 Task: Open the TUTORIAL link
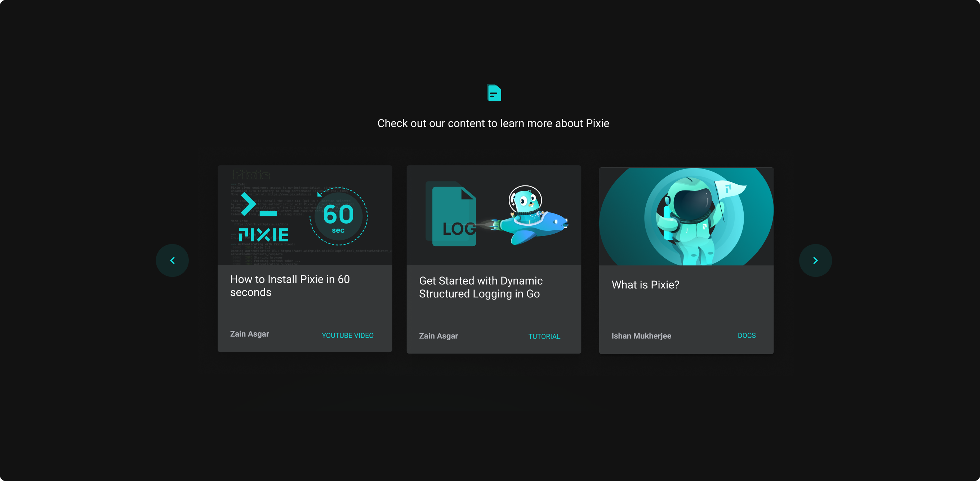pos(544,337)
